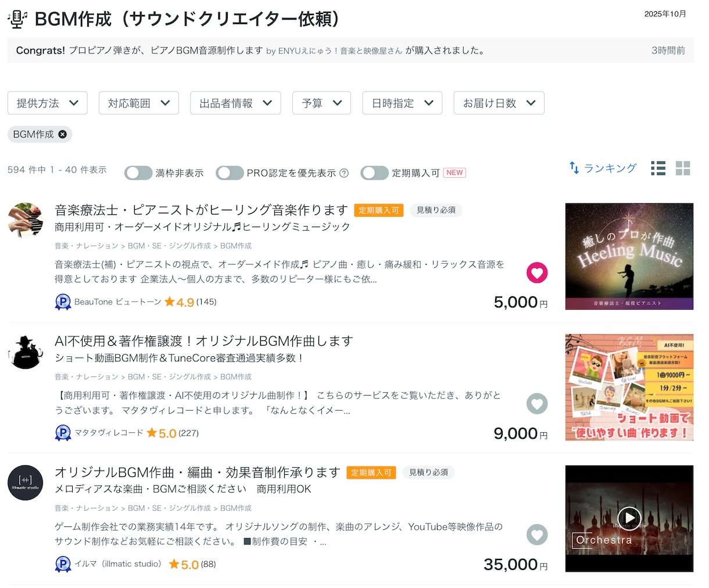The width and height of the screenshot is (709, 588).
Task: Click seller name BeauTone ビュートーン
Action: (117, 302)
